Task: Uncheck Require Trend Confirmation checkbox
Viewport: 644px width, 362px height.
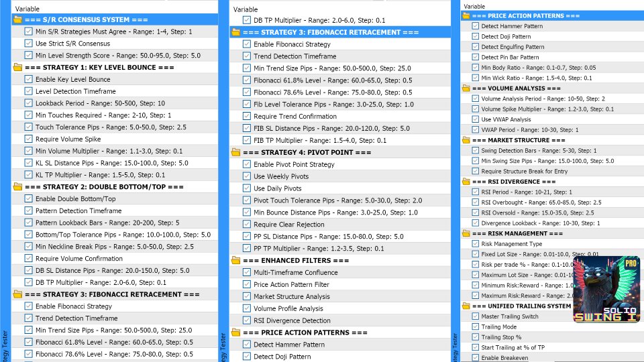Action: (246, 116)
